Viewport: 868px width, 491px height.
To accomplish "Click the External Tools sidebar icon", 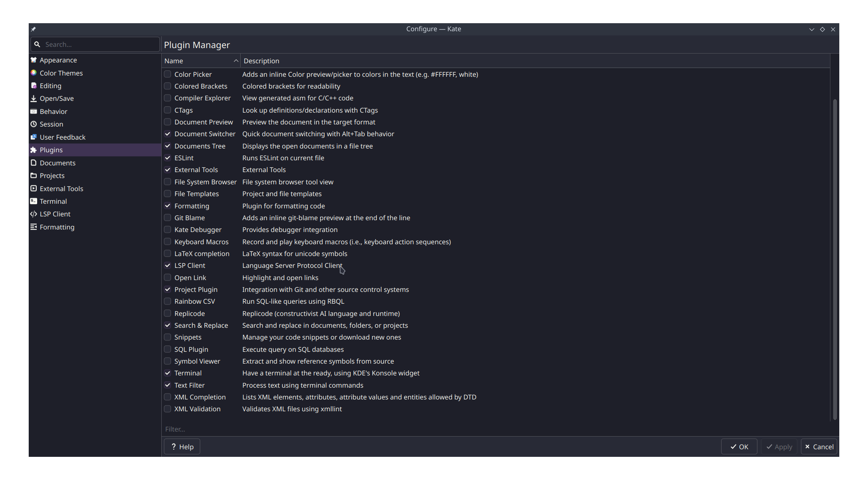I will tap(34, 189).
